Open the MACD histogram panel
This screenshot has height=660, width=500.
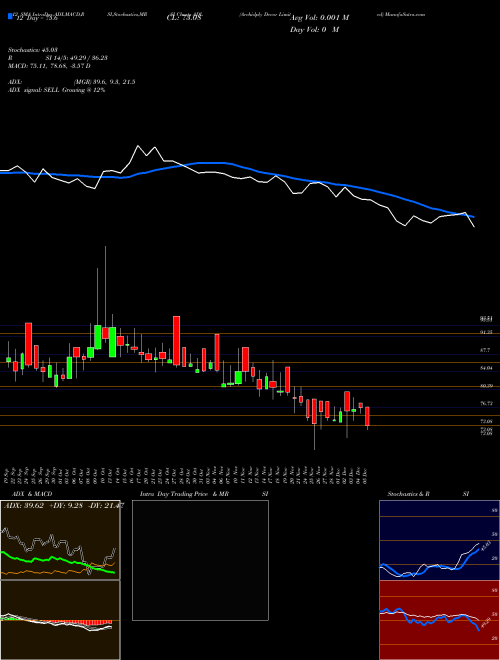point(60,620)
